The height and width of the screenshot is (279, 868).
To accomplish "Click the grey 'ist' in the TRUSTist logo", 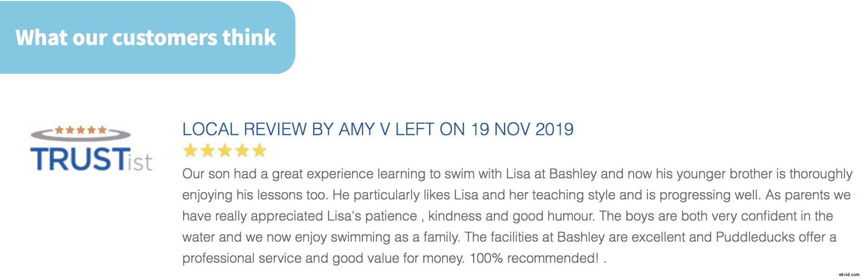I will point(140,162).
